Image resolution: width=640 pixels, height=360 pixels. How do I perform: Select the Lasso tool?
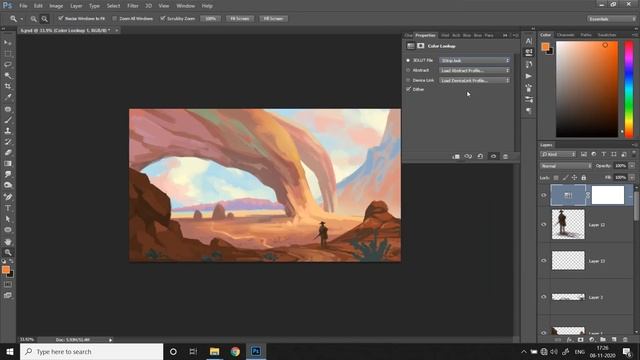[x=8, y=64]
